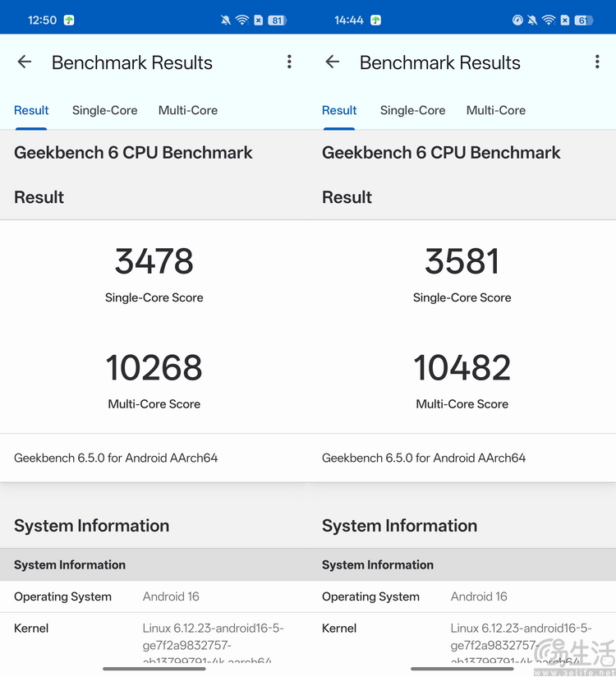
Task: Tap the 10482 multi-core score
Action: click(x=462, y=367)
